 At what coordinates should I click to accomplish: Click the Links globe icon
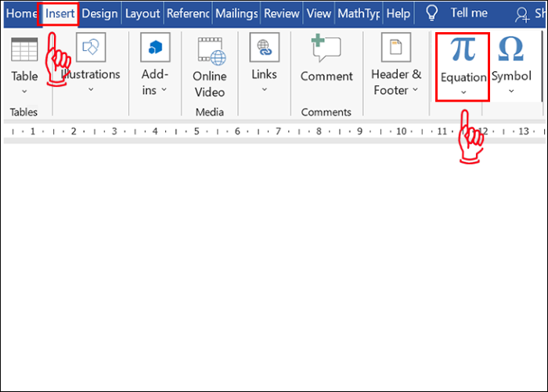pos(265,48)
